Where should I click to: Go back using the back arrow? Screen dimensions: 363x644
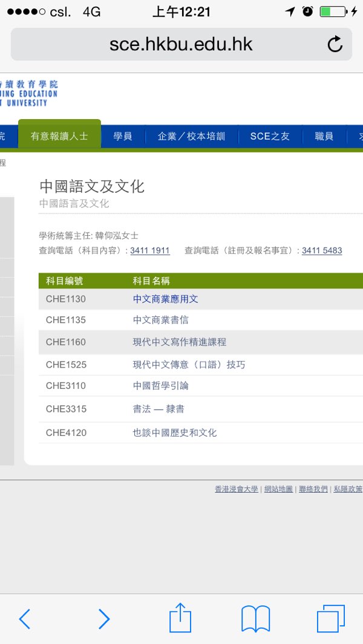point(24,619)
